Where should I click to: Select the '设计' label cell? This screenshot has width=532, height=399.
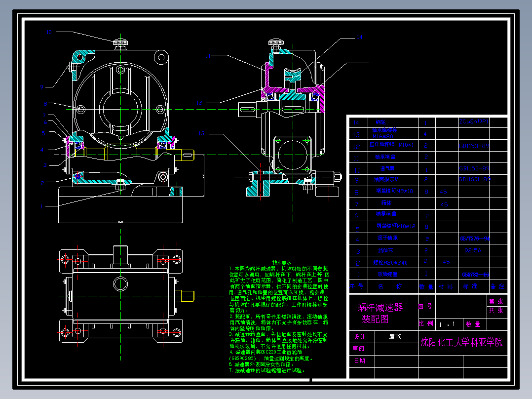(x=360, y=336)
